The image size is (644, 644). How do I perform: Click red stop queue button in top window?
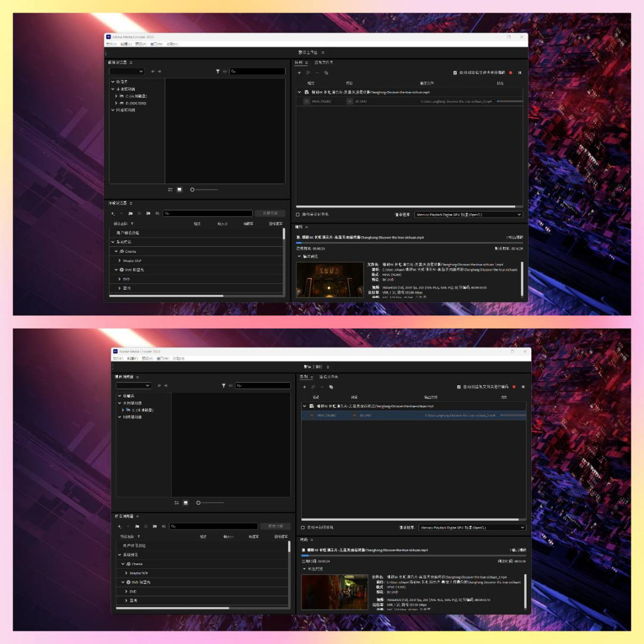coord(510,73)
